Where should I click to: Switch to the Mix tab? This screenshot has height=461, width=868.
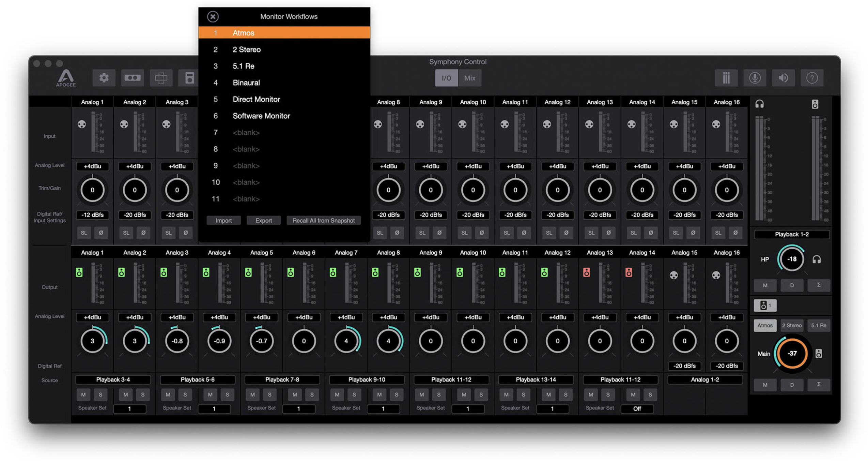click(x=469, y=78)
